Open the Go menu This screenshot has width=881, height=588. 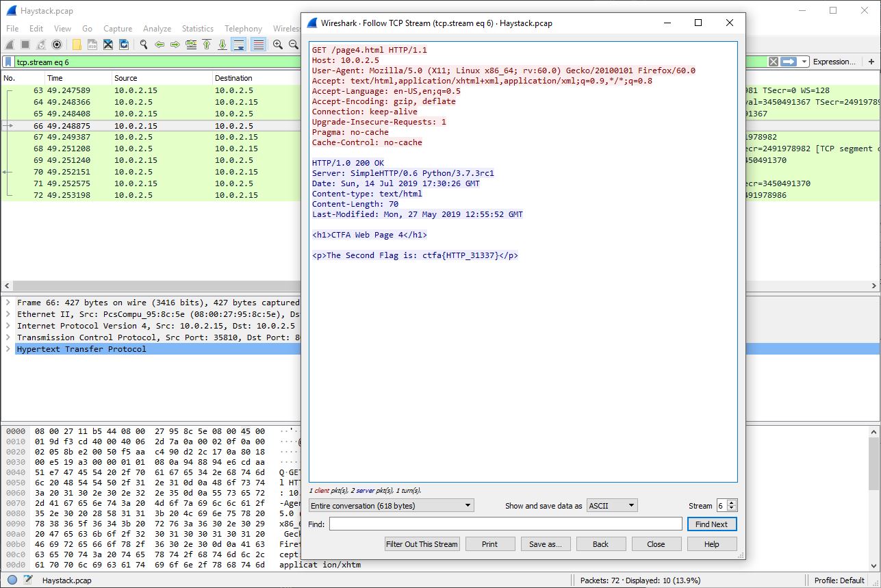pyautogui.click(x=87, y=29)
